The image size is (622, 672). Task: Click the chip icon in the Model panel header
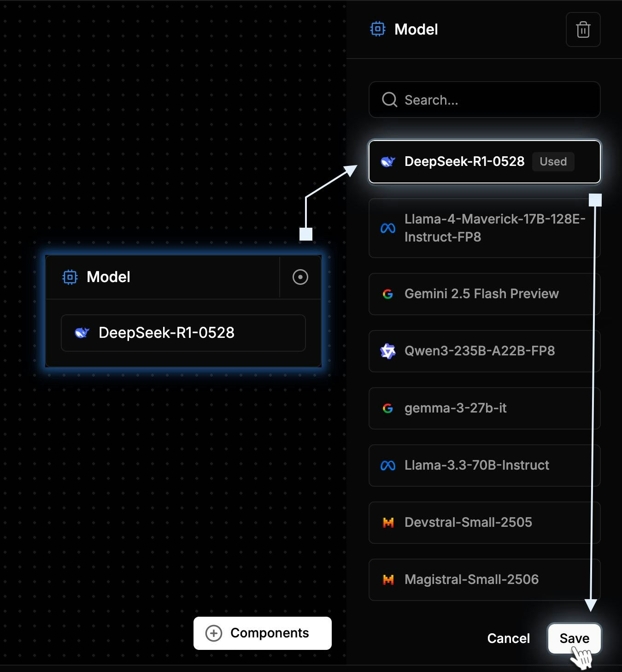click(378, 29)
